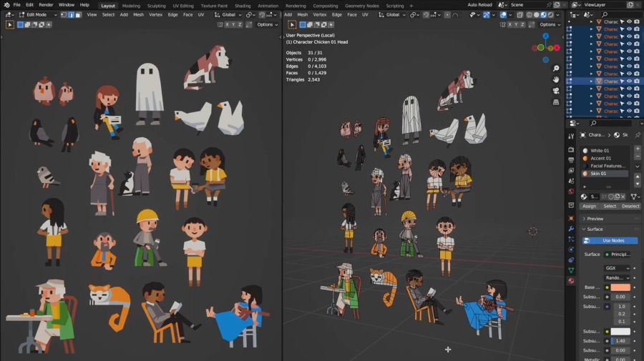Screen dimensions: 644x361
Task: Toggle X axis mirror in left viewport
Action: click(229, 24)
